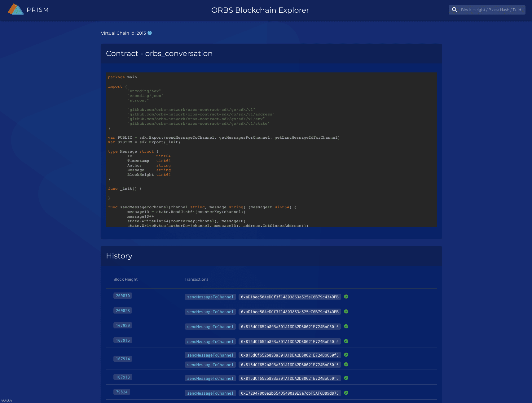532x403 pixels.
Task: Open block height 107913
Action: [x=123, y=377]
